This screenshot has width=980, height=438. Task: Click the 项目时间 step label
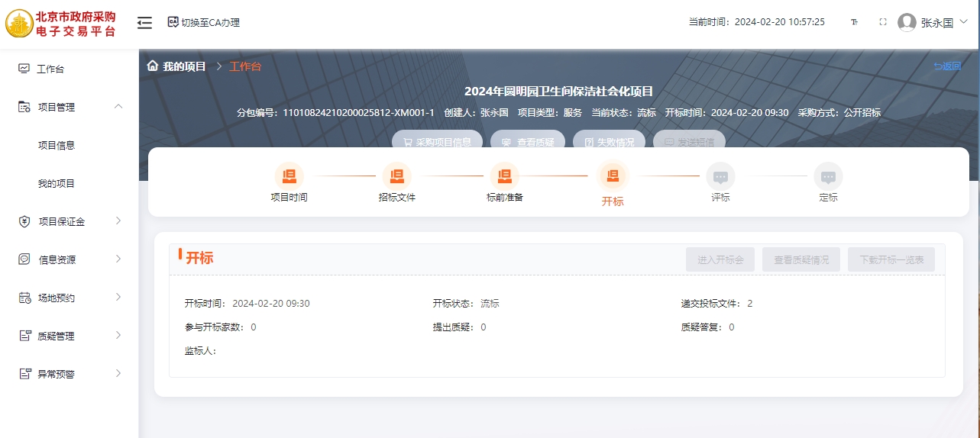[x=289, y=197]
